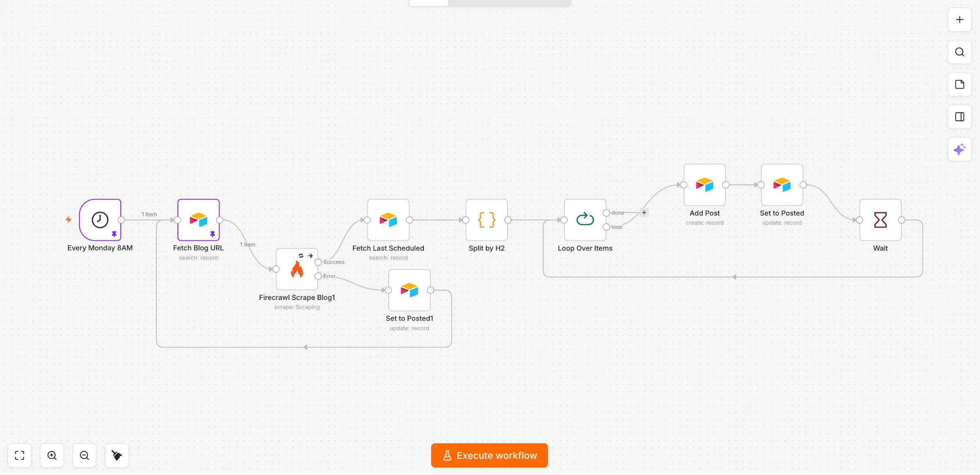
Task: Click the retry icon on Firecrawl node
Action: [x=301, y=255]
